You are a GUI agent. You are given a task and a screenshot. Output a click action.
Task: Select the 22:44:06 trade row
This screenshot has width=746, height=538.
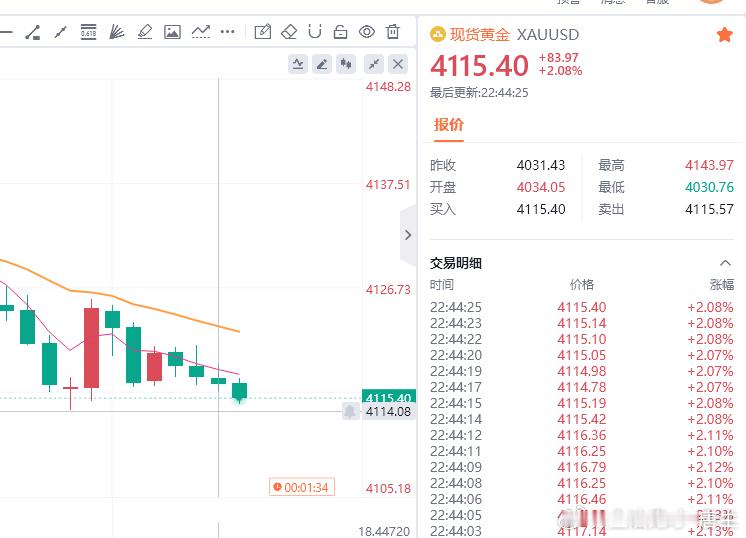(581, 499)
